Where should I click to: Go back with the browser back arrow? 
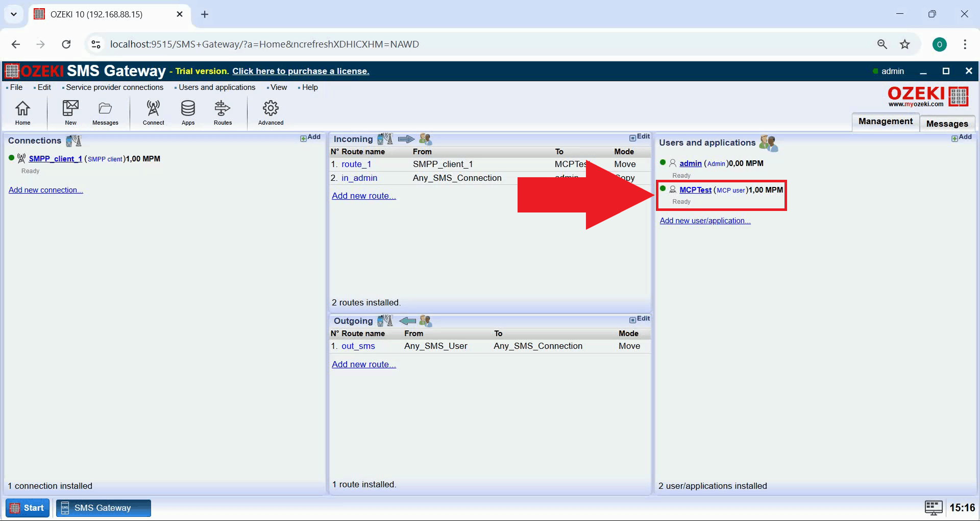(16, 44)
